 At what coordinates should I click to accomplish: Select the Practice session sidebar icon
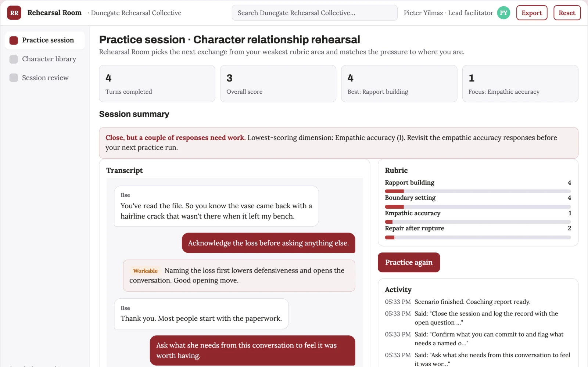(14, 40)
